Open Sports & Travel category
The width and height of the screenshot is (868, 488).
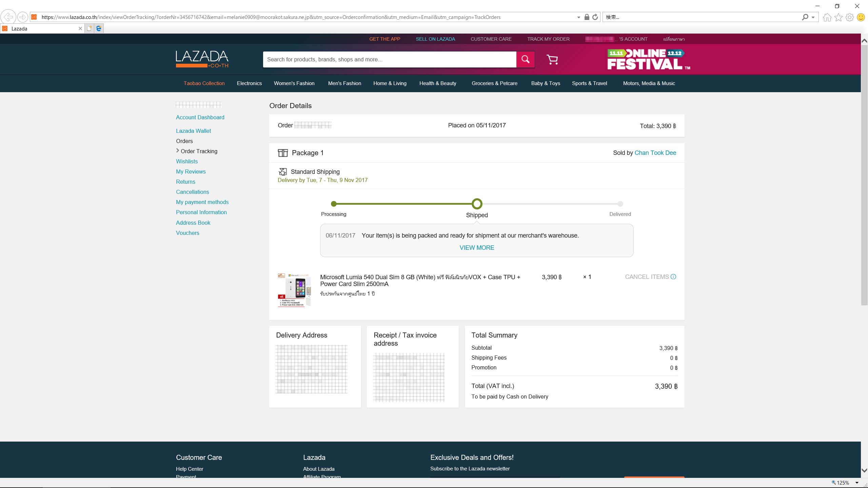(589, 83)
